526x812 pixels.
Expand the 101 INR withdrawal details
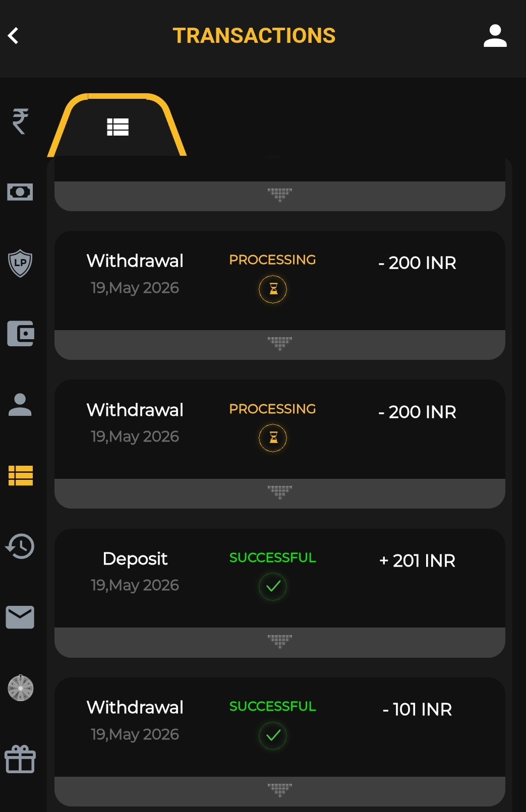click(x=280, y=791)
